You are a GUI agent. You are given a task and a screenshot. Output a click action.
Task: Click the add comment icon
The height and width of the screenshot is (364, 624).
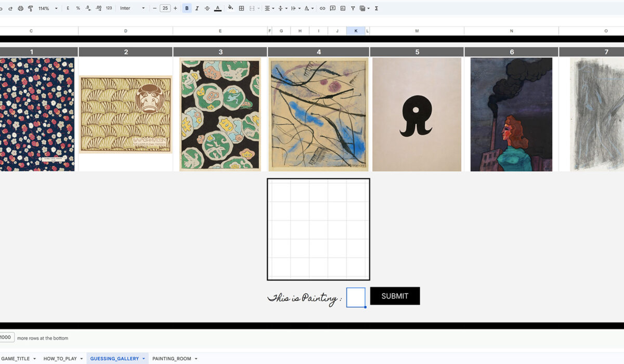point(333,8)
